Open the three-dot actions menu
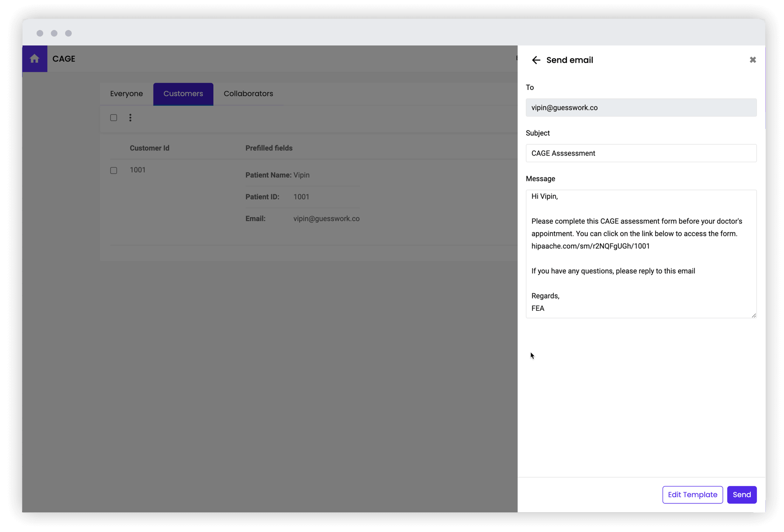 (x=130, y=118)
